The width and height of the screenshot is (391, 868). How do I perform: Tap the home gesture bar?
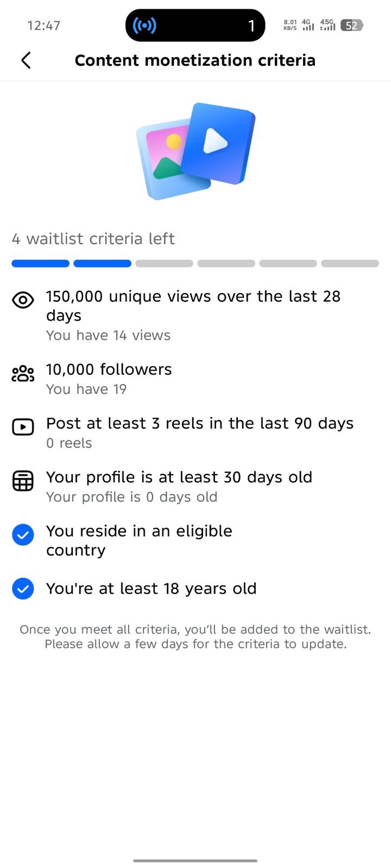195,860
